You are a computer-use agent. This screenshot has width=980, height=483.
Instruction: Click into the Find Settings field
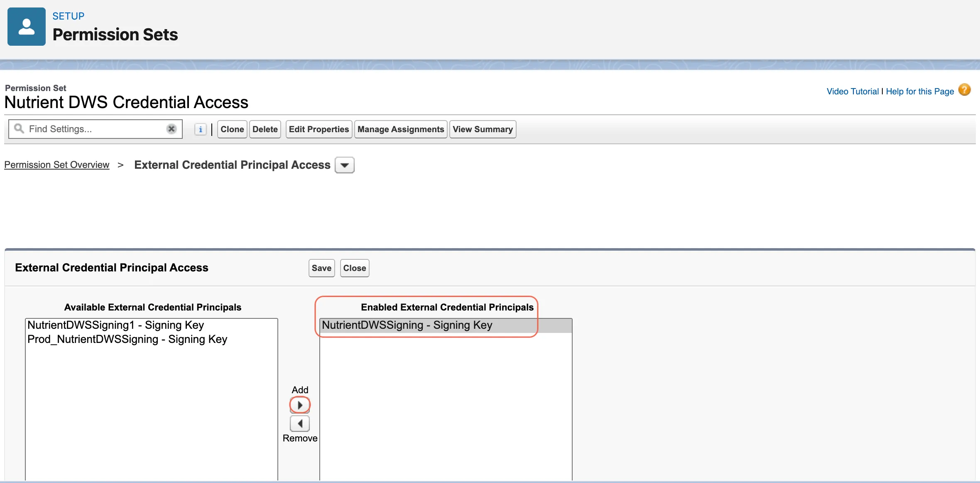click(x=96, y=129)
